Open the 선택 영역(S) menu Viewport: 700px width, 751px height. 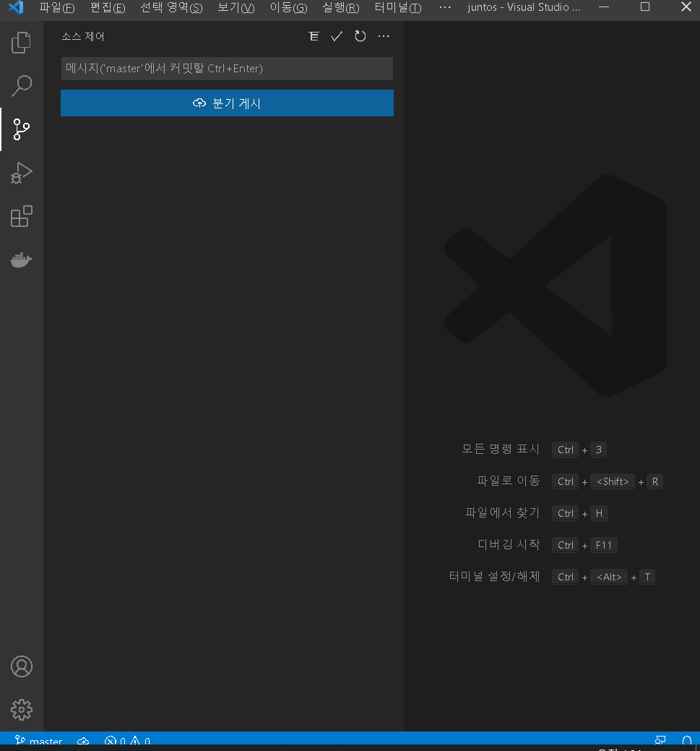(x=171, y=8)
